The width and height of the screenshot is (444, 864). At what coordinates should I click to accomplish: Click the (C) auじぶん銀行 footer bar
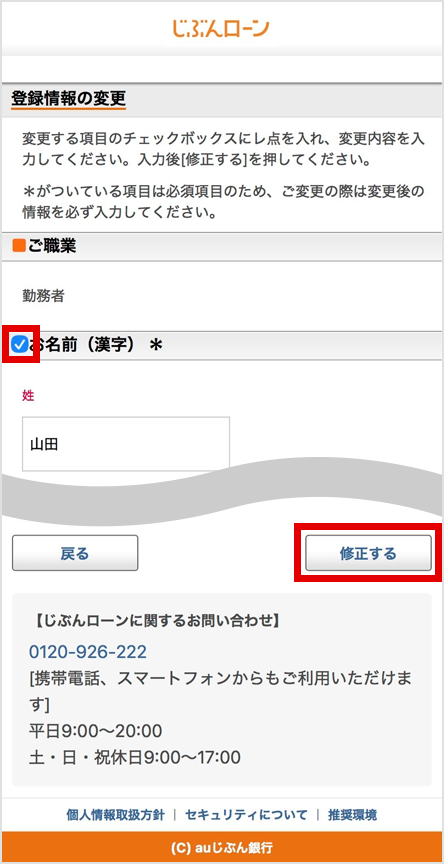click(x=222, y=846)
